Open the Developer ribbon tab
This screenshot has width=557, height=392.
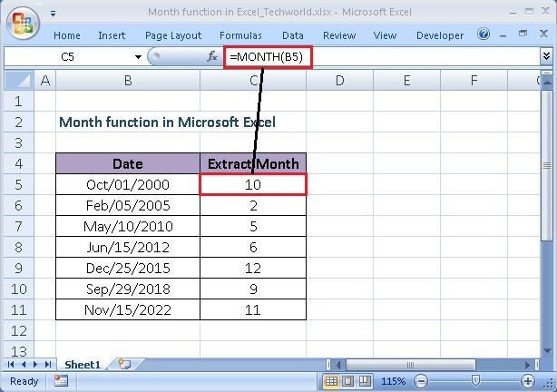(440, 35)
